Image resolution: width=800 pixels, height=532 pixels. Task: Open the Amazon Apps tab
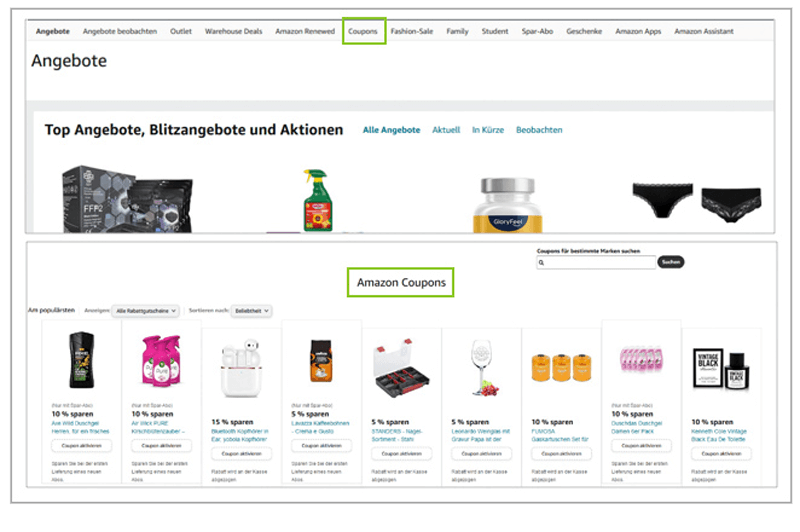coord(638,31)
